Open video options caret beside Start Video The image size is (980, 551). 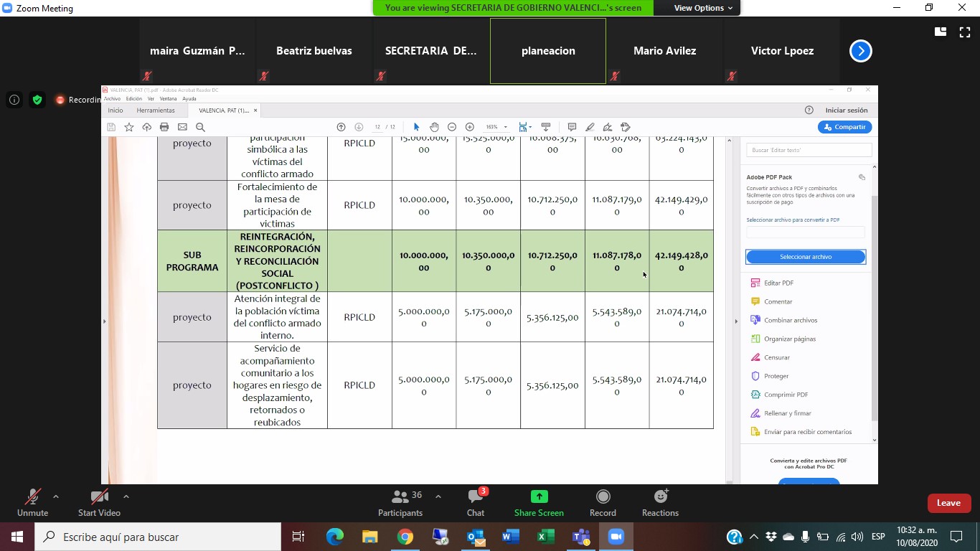[126, 496]
